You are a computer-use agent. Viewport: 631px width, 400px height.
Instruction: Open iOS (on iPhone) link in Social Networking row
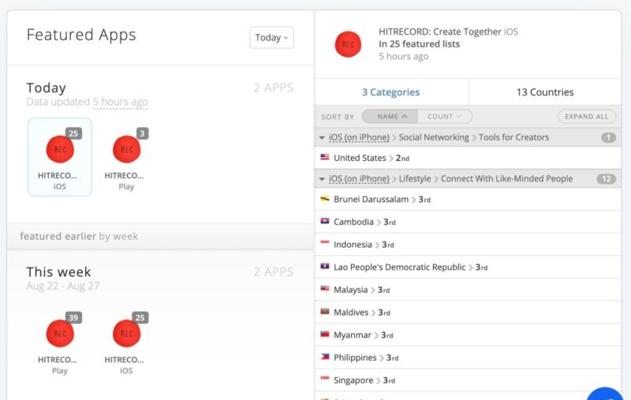pyautogui.click(x=359, y=138)
